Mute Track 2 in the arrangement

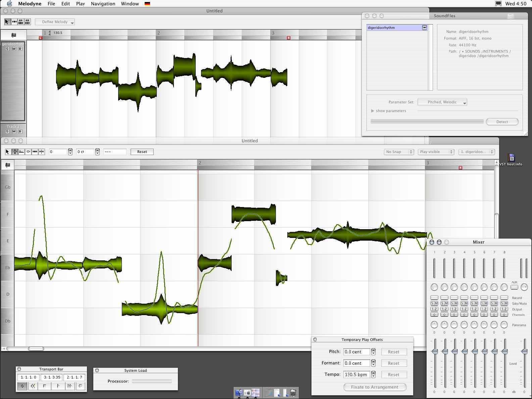pyautogui.click(x=14, y=132)
